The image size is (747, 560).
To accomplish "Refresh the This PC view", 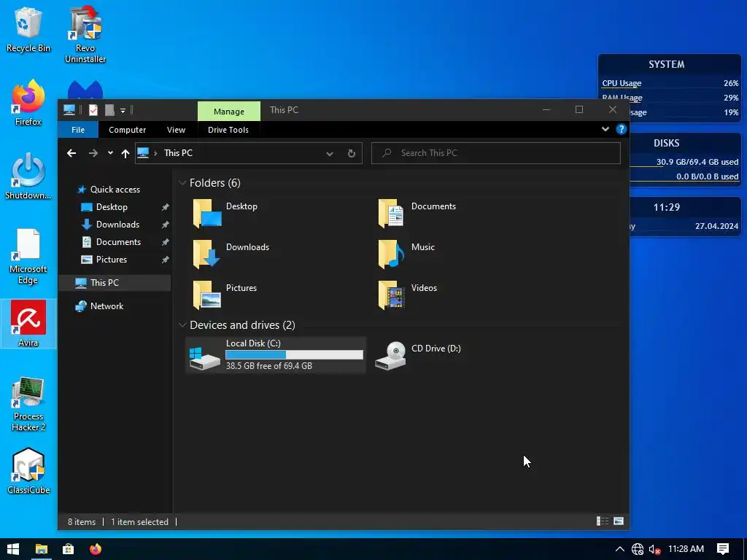I will [352, 153].
